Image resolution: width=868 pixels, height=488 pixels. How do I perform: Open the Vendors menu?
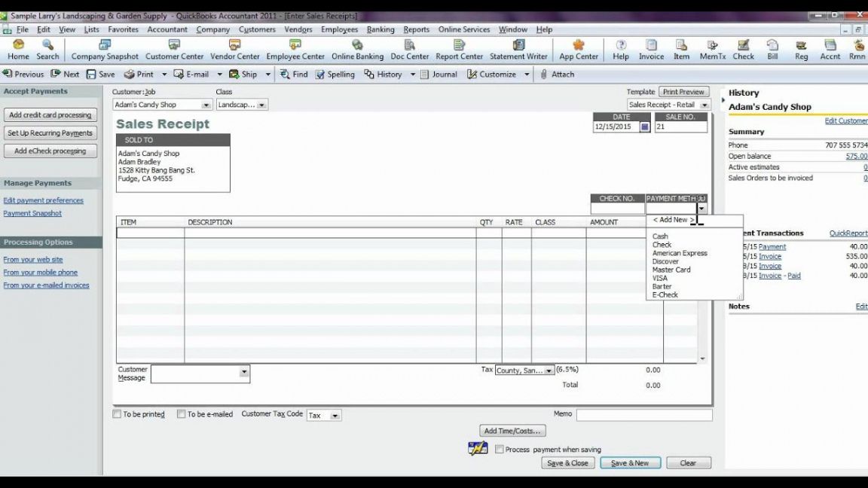pyautogui.click(x=298, y=29)
